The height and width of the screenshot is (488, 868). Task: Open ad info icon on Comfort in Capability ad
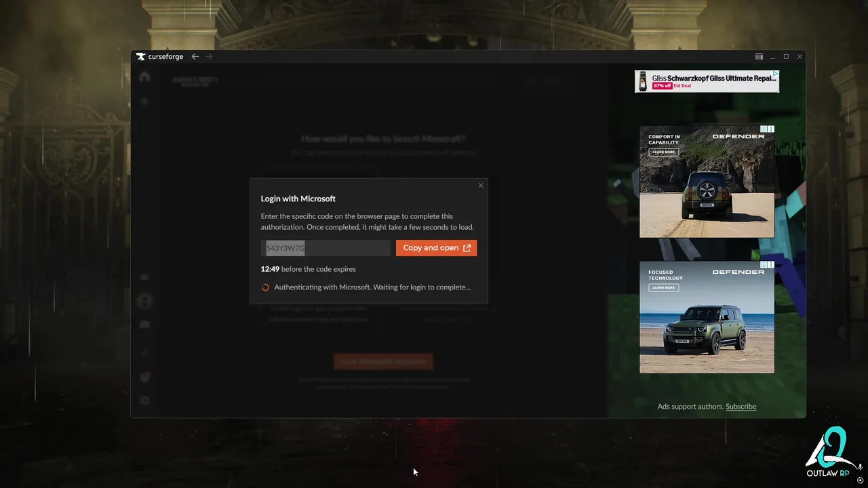[x=764, y=129]
